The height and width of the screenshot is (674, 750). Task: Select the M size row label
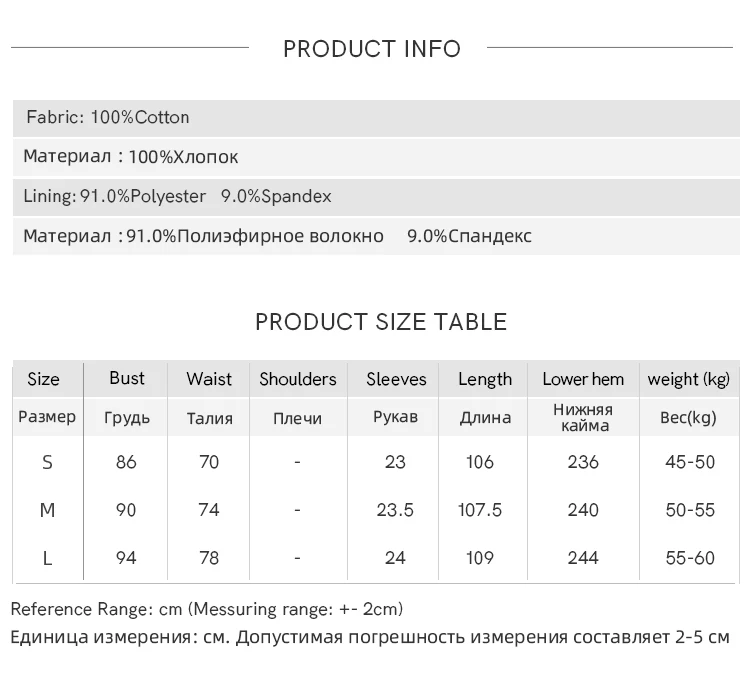(47, 510)
